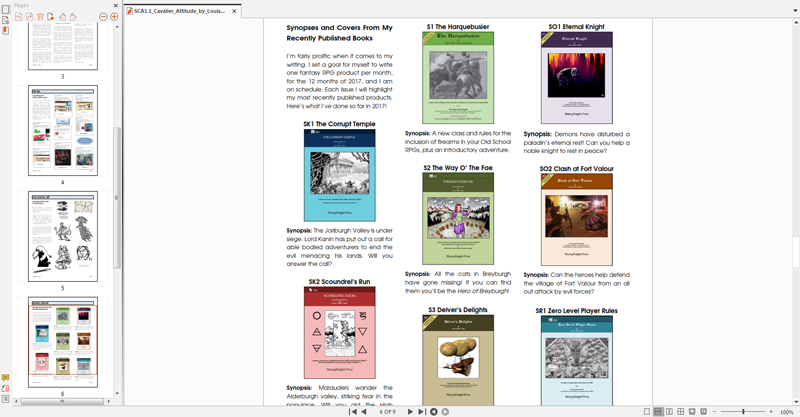
Task: Shrink page thumbnails with the minus icon
Action: [103, 17]
